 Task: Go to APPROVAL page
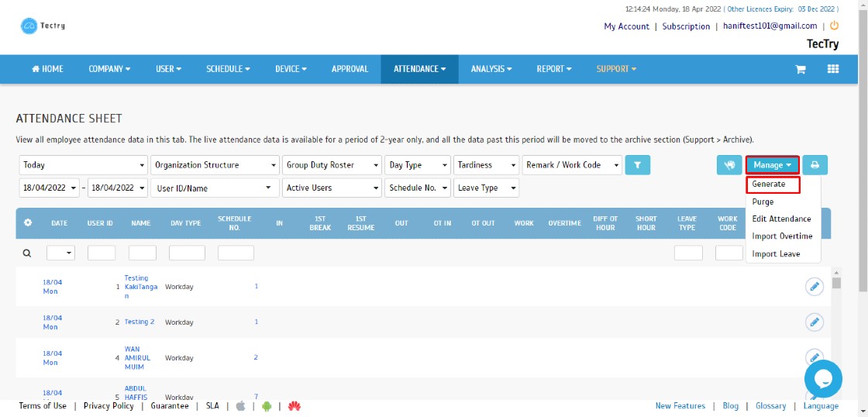pos(350,69)
